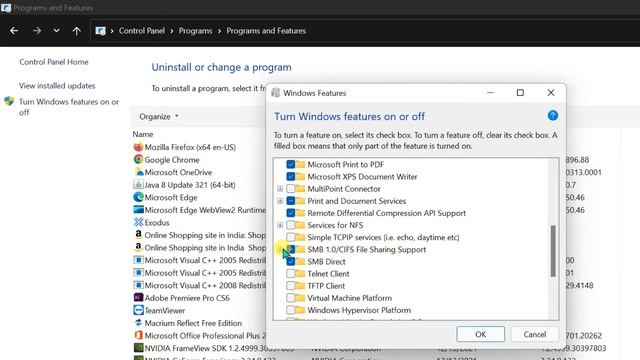Select the TeamViewer icon
This screenshot has width=640, height=360.
point(138,310)
